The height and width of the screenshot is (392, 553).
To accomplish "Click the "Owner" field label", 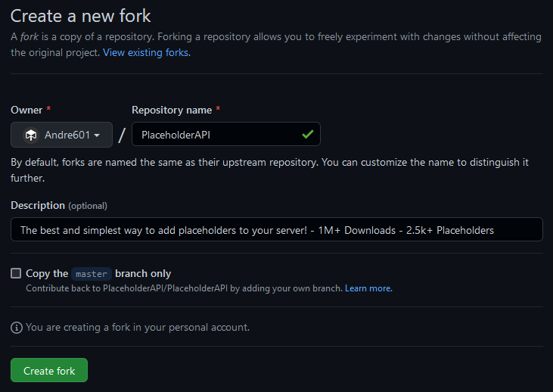I will pyautogui.click(x=26, y=110).
